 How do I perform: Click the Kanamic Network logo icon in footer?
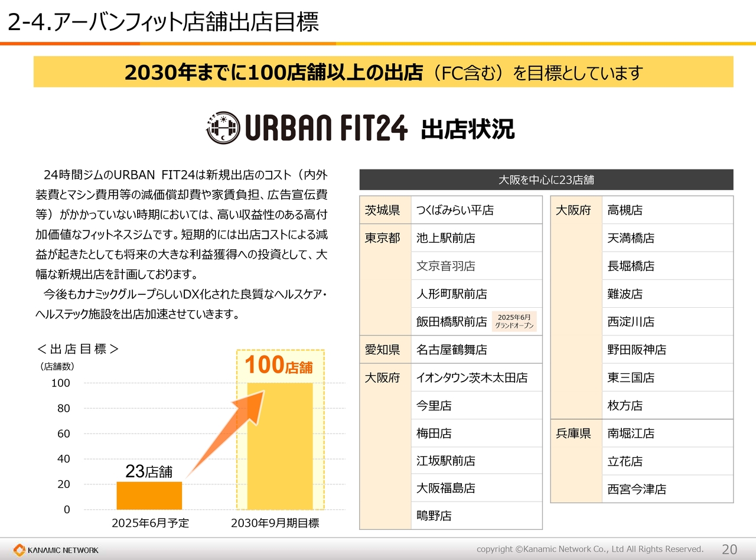[x=20, y=550]
